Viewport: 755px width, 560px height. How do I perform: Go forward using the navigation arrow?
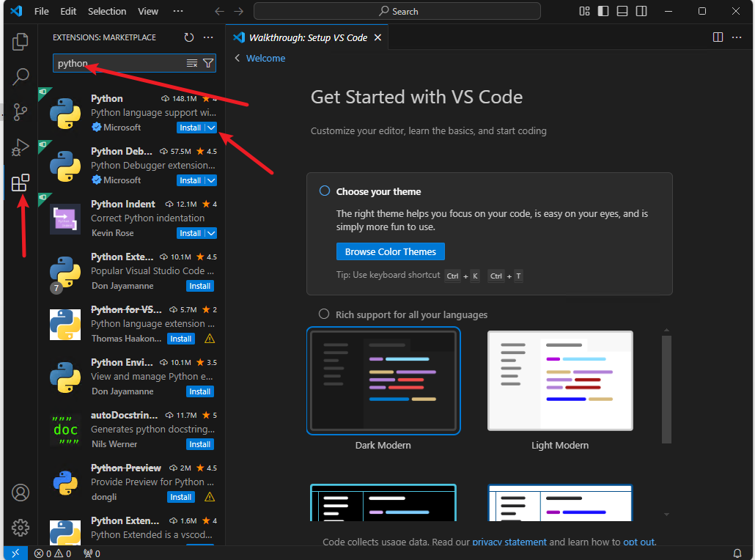pyautogui.click(x=238, y=11)
